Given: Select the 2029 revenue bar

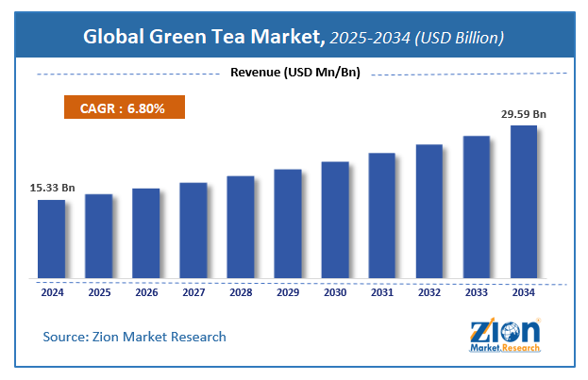Looking at the screenshot, I should 288,223.
